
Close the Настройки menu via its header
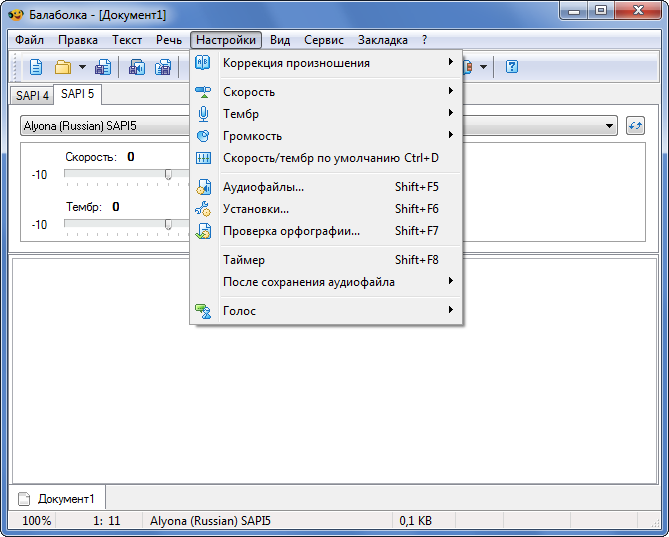226,40
